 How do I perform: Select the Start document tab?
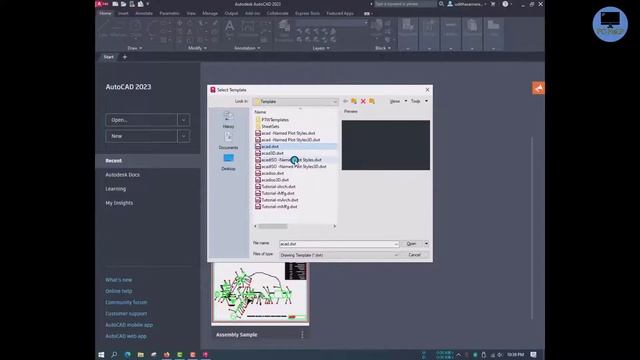click(x=109, y=57)
